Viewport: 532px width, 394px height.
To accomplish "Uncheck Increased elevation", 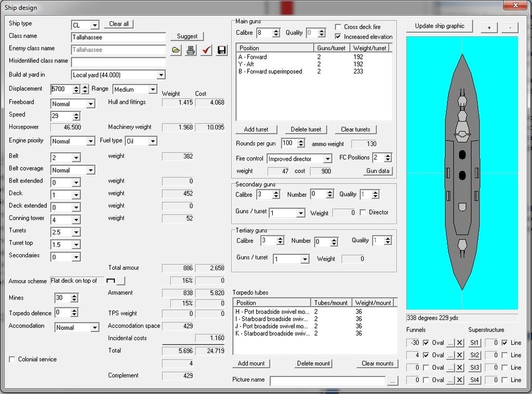I will (338, 36).
